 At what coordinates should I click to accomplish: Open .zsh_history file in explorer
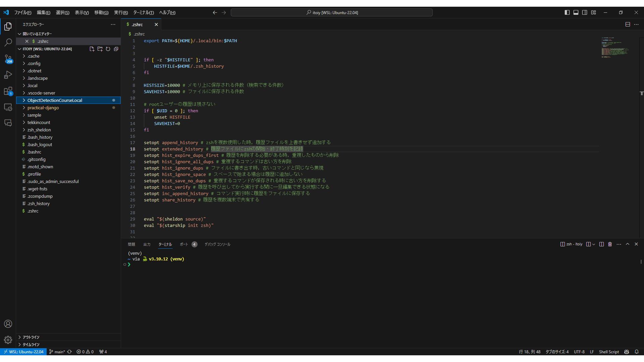[x=68, y=204]
